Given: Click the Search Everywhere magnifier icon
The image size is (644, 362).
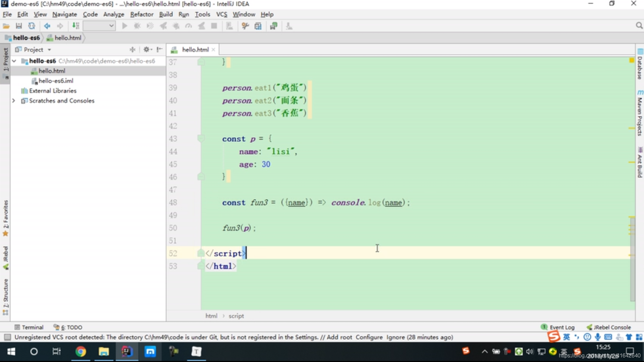Looking at the screenshot, I should click(639, 26).
